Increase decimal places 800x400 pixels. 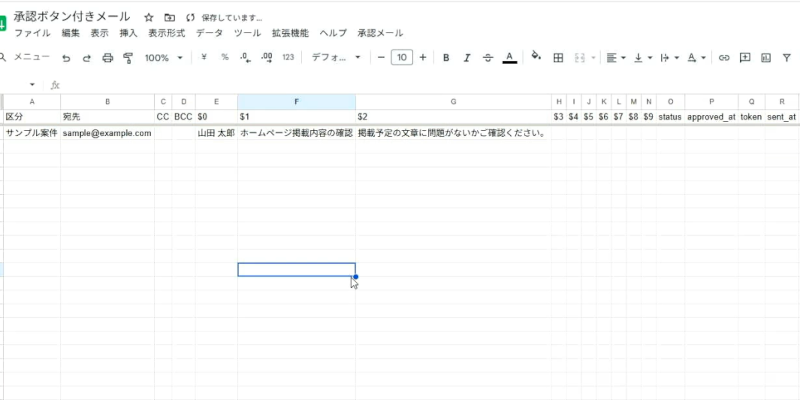point(266,58)
